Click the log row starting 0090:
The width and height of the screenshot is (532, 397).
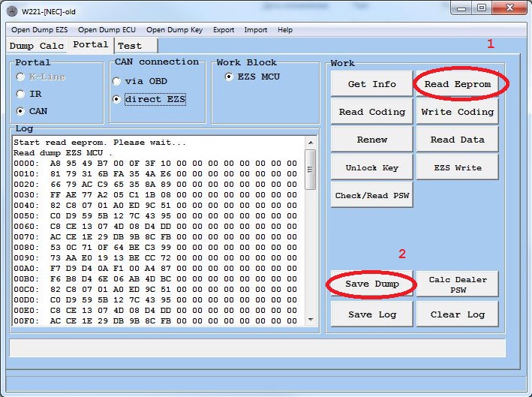155,258
